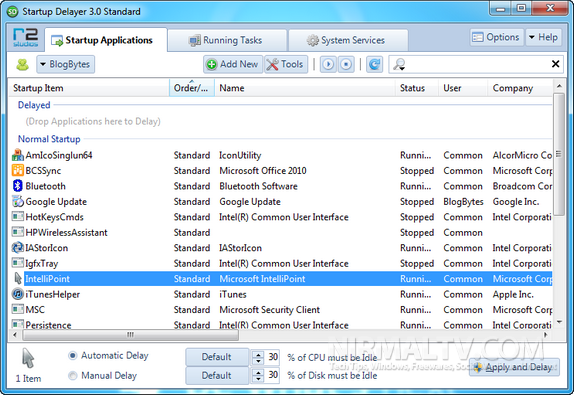Click the stop selected application icon
This screenshot has height=395, width=574.
coord(346,64)
